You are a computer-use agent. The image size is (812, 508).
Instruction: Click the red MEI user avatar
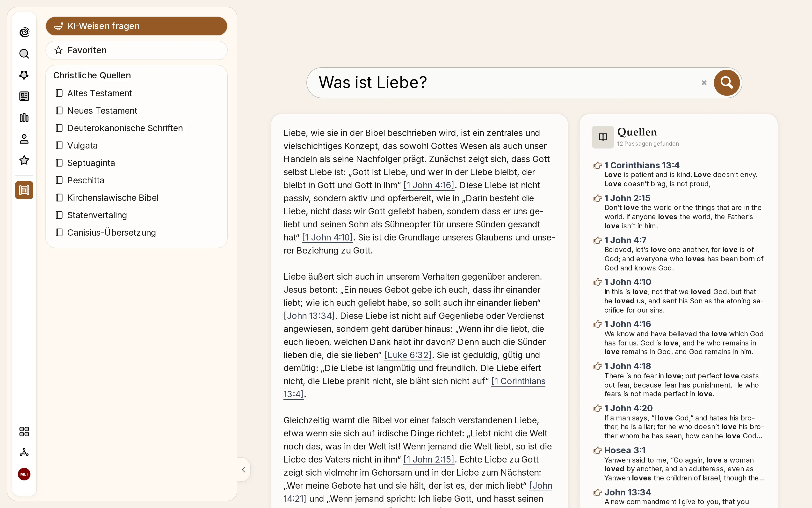click(24, 474)
